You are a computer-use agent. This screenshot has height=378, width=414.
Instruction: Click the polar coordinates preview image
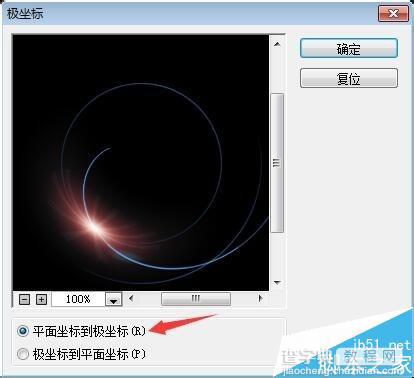click(x=141, y=163)
